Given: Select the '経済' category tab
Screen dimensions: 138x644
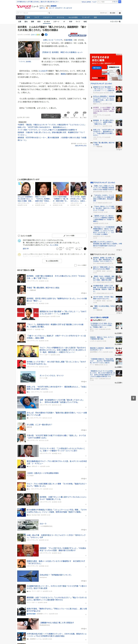Looking at the screenshot, I should (x=39, y=21).
